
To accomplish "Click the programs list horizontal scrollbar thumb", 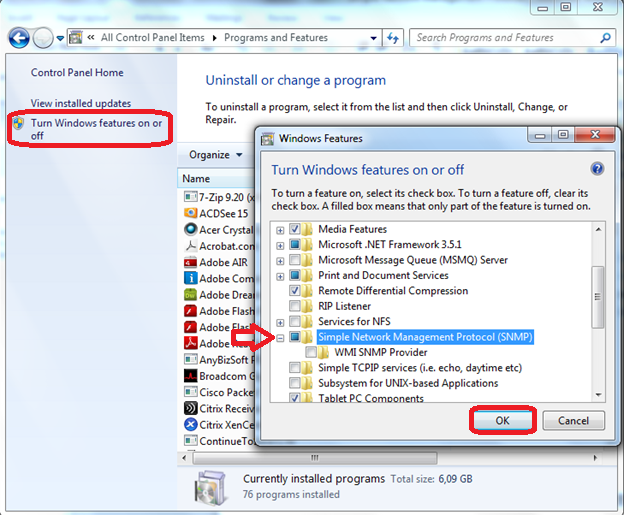I will [x=315, y=458].
